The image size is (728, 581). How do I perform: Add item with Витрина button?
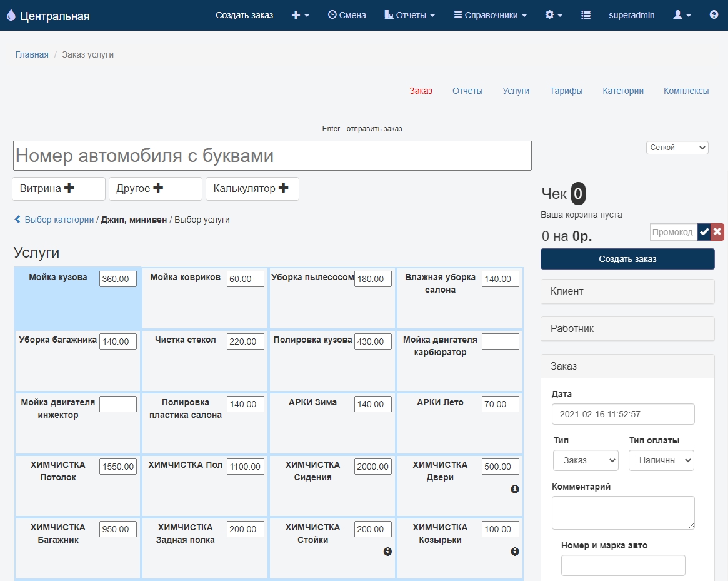(x=59, y=189)
